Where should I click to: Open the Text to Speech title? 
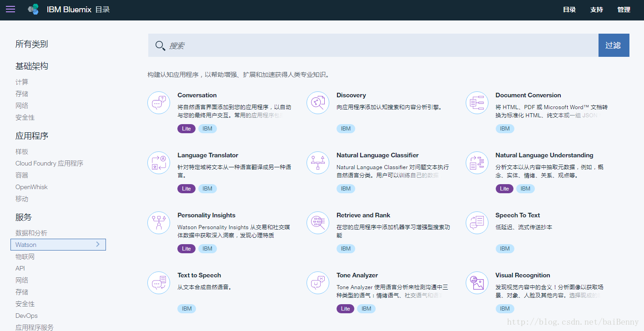[199, 275]
